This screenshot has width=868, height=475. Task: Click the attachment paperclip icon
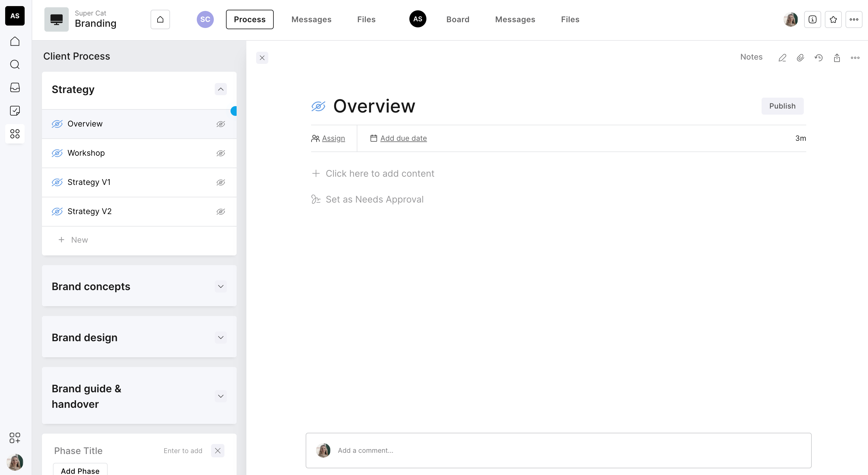pos(800,57)
